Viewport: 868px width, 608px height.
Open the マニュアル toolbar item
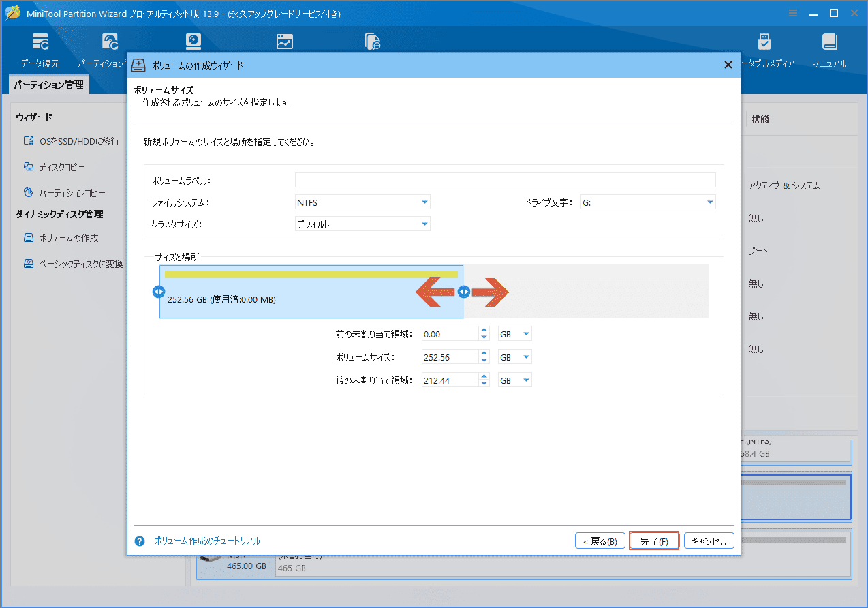pos(829,50)
